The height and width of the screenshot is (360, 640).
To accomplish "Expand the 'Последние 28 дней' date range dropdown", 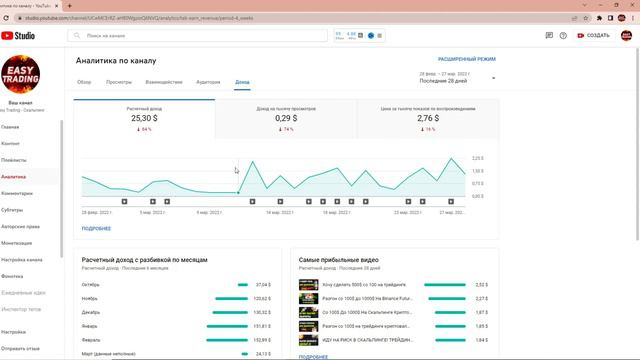I will click(457, 78).
